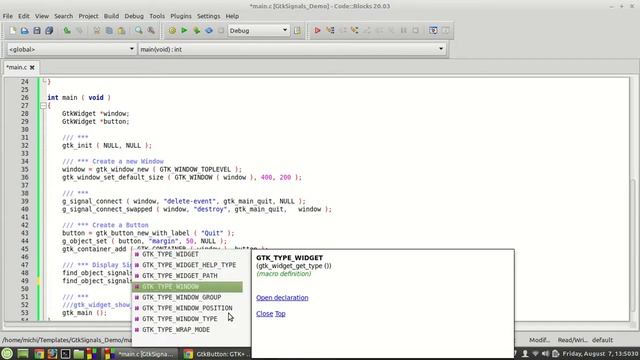Viewport: 640px width, 360px height.
Task: Choose GTK_TYPE_WINDOW_TYPE suggestion
Action: 187,319
